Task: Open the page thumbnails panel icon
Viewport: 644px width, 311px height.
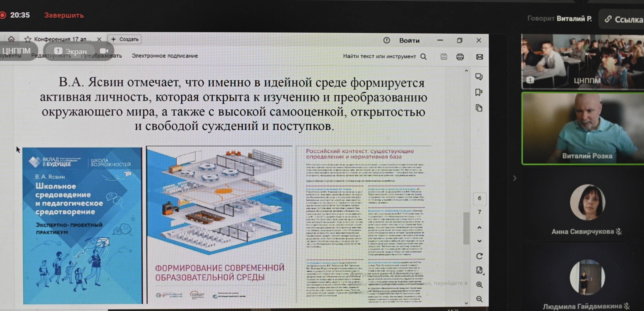Action: (479, 108)
